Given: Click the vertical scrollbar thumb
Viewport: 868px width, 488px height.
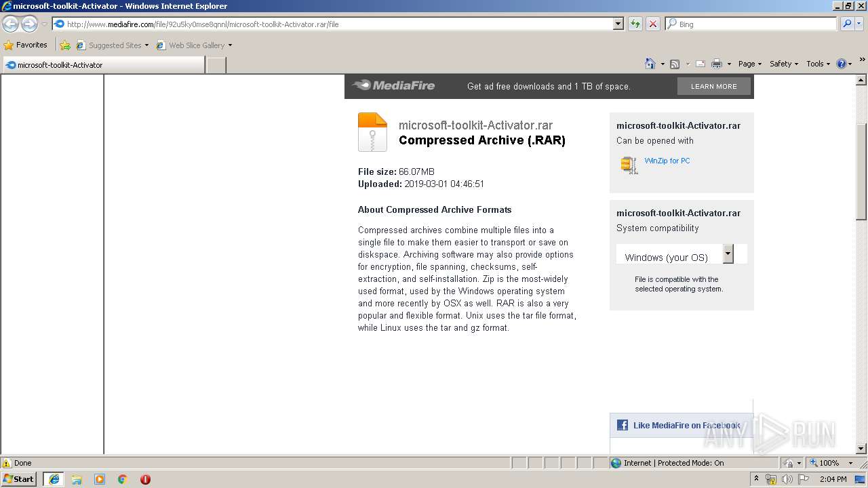Looking at the screenshot, I should pos(861,171).
